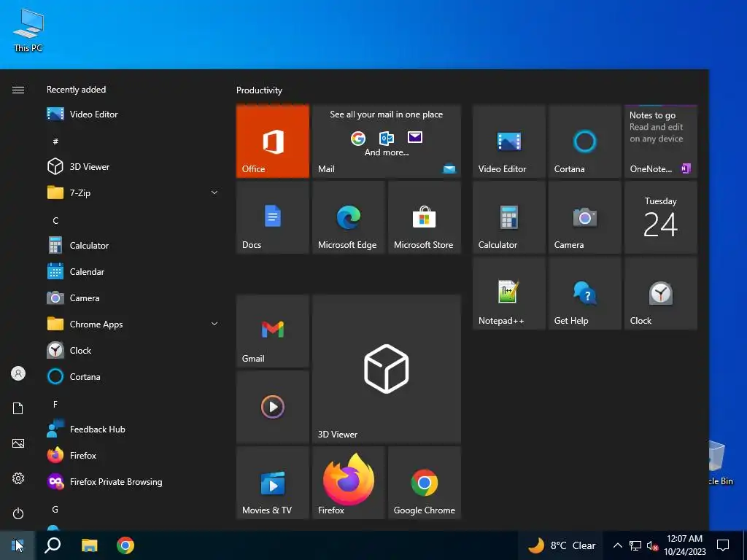
Task: Click the network icon in system tray
Action: point(635,545)
